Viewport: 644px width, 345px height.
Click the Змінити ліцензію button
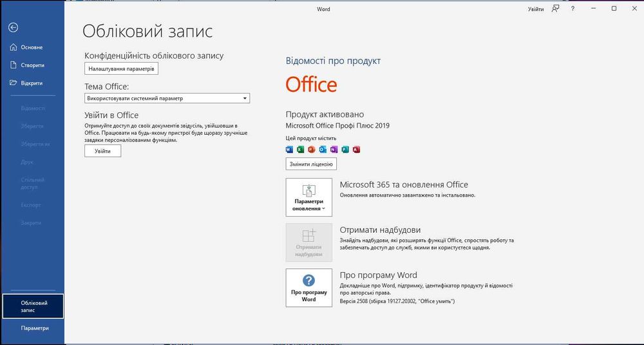(x=311, y=164)
